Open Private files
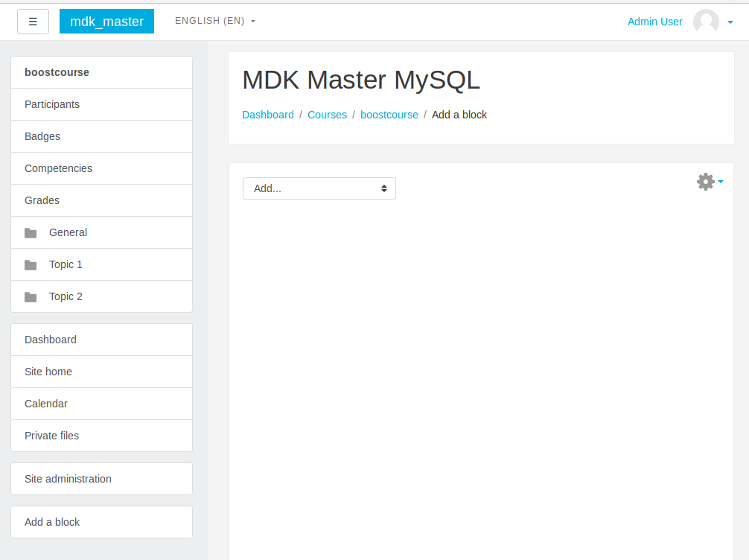The image size is (749, 560). coord(102,436)
